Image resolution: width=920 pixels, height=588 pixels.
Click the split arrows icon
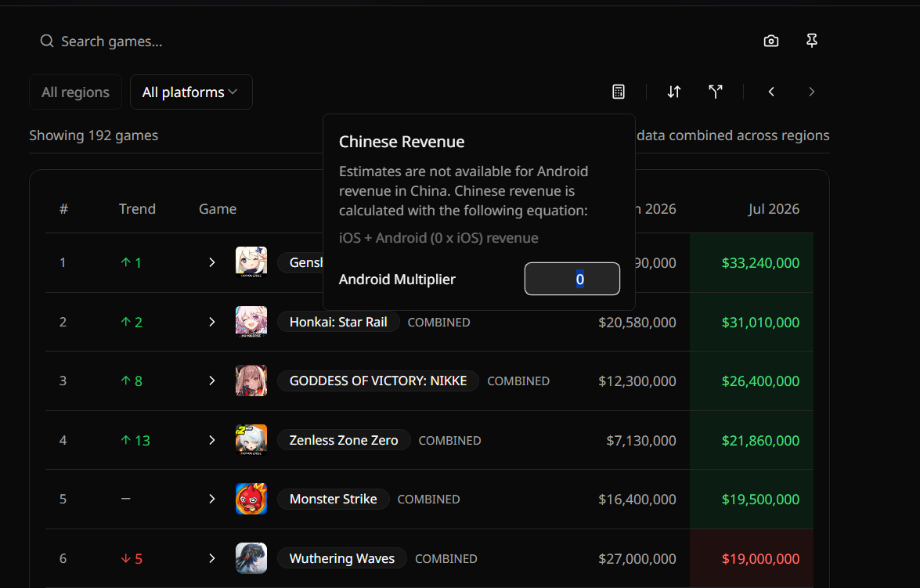tap(715, 92)
